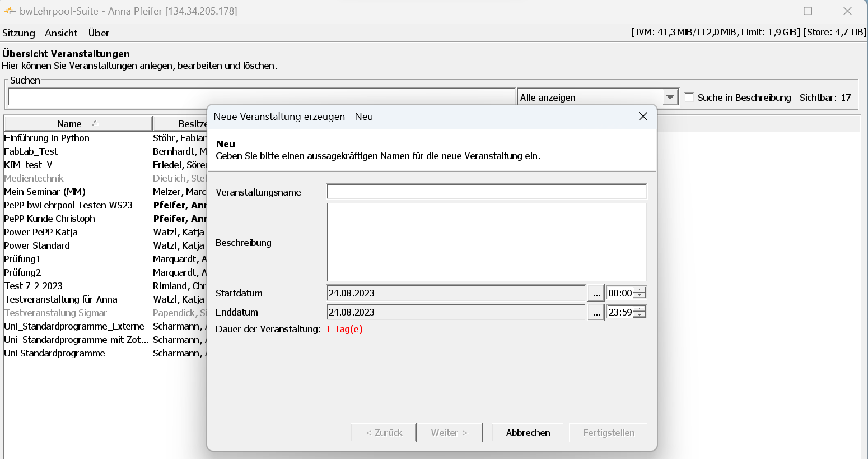Click the main search input field
This screenshot has width=868, height=459.
[262, 97]
